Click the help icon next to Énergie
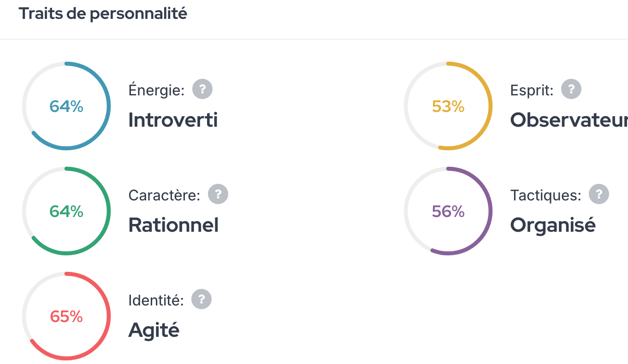 202,89
